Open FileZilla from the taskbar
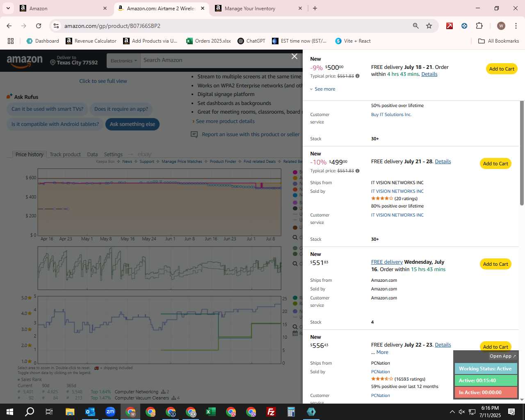Viewport: 525px width, 420px height. coord(271,412)
